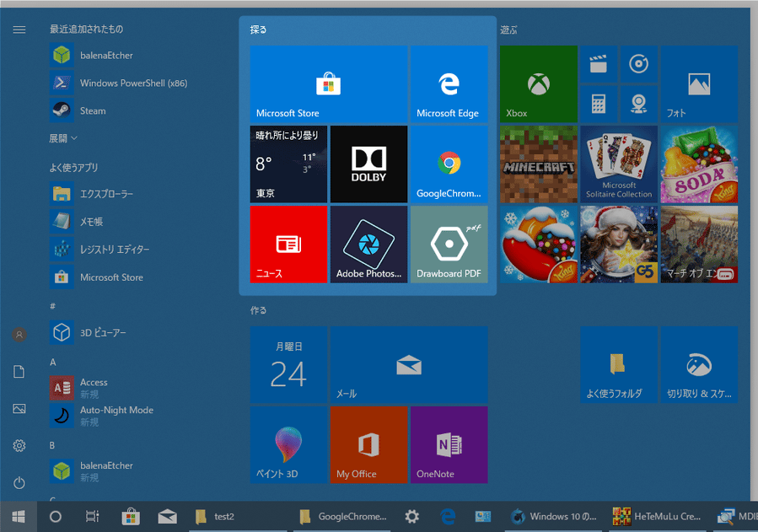Launch the Candy Crush Soda tile
758x532 pixels.
pos(699,164)
